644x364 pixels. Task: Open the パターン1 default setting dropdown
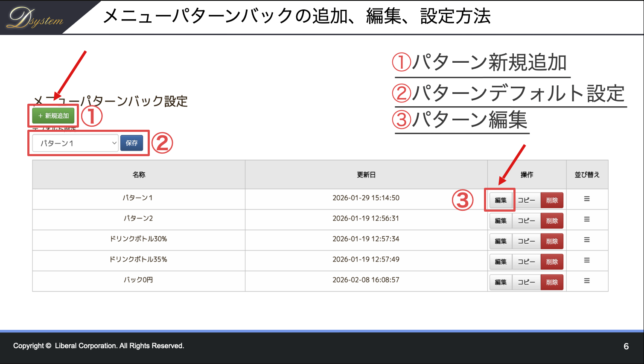click(75, 143)
